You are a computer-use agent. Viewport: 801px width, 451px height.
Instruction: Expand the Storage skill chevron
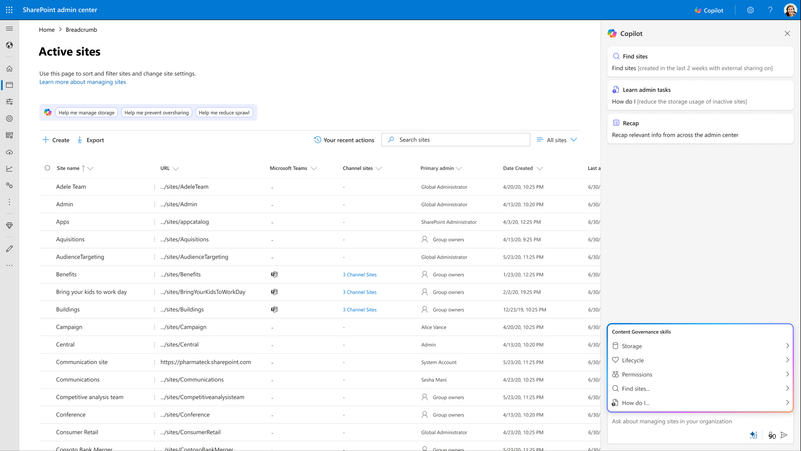click(787, 346)
